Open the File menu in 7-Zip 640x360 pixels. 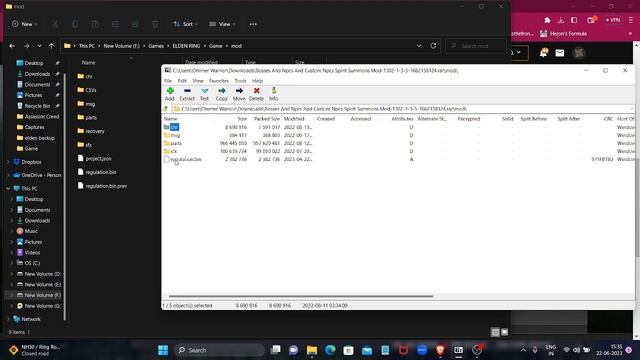(168, 81)
